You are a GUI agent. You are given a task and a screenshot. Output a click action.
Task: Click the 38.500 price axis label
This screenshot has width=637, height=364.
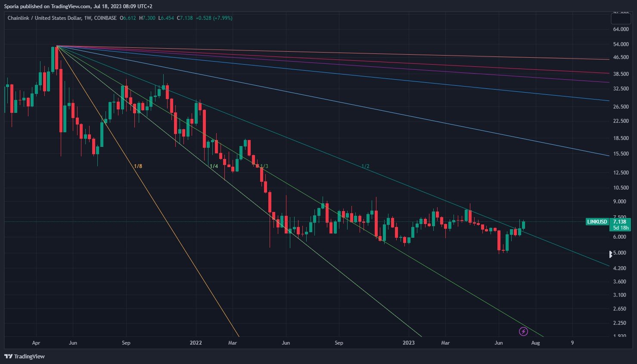point(621,74)
